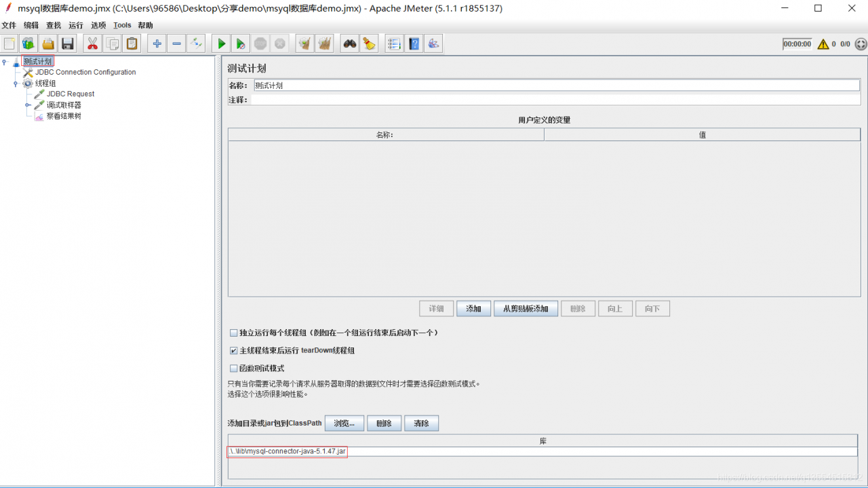Open Search with binoculars icon
Image resolution: width=868 pixels, height=488 pixels.
pos(350,44)
